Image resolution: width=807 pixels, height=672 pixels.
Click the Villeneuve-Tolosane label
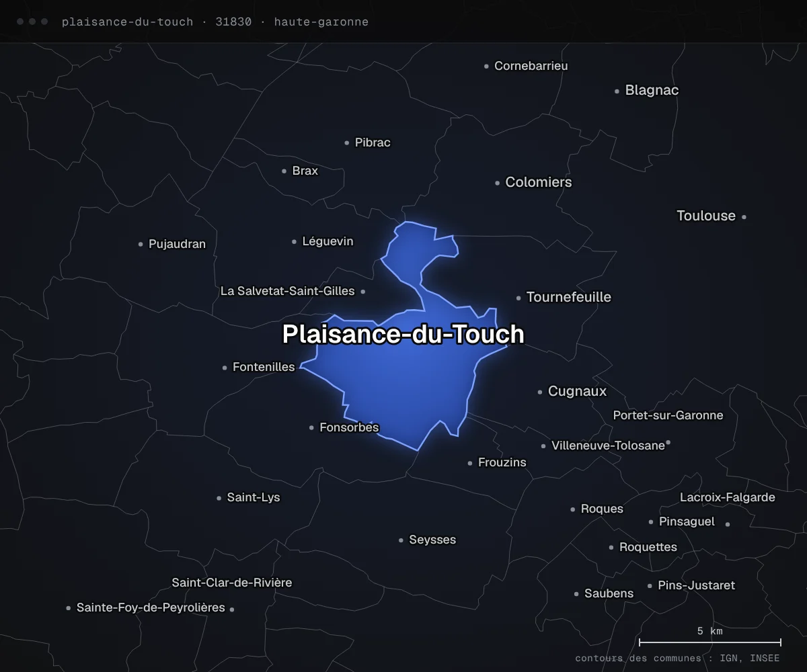(x=608, y=446)
